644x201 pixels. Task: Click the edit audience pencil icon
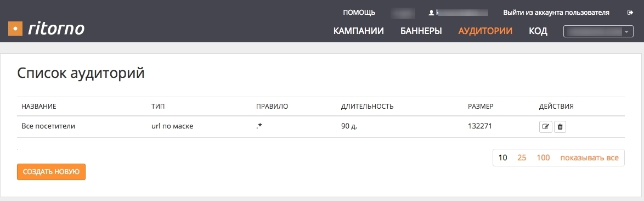pos(545,127)
